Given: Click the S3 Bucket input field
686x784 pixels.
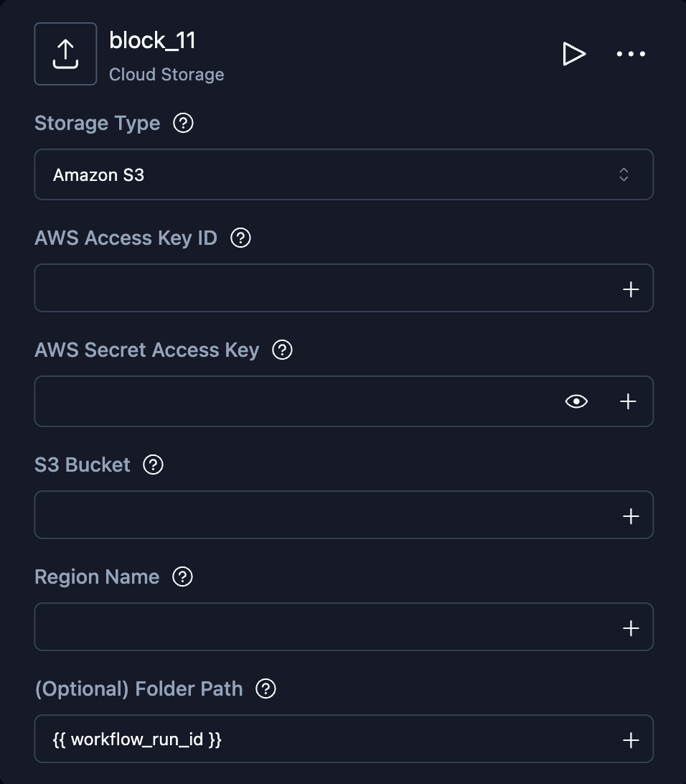Looking at the screenshot, I should coord(323,515).
